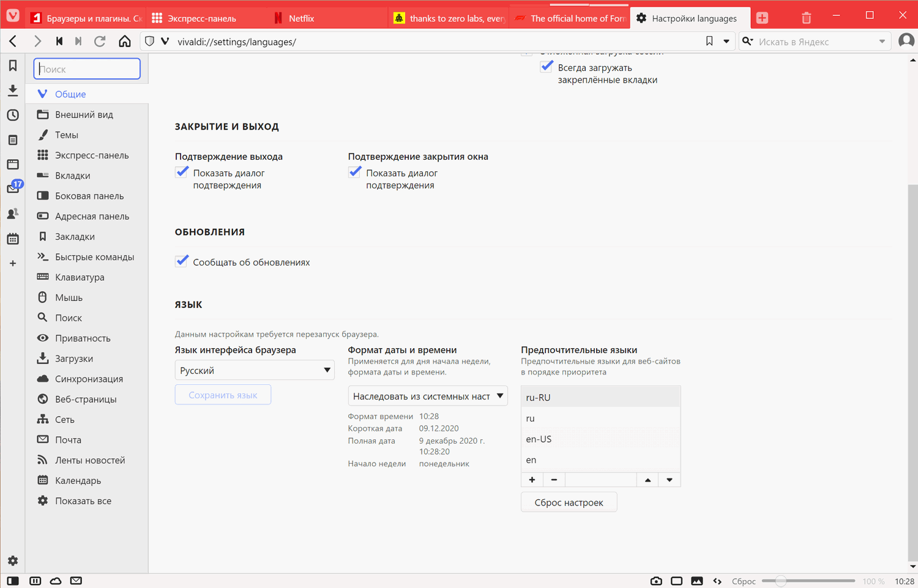The image size is (918, 588).
Task: Go back to the previous page
Action: click(13, 42)
